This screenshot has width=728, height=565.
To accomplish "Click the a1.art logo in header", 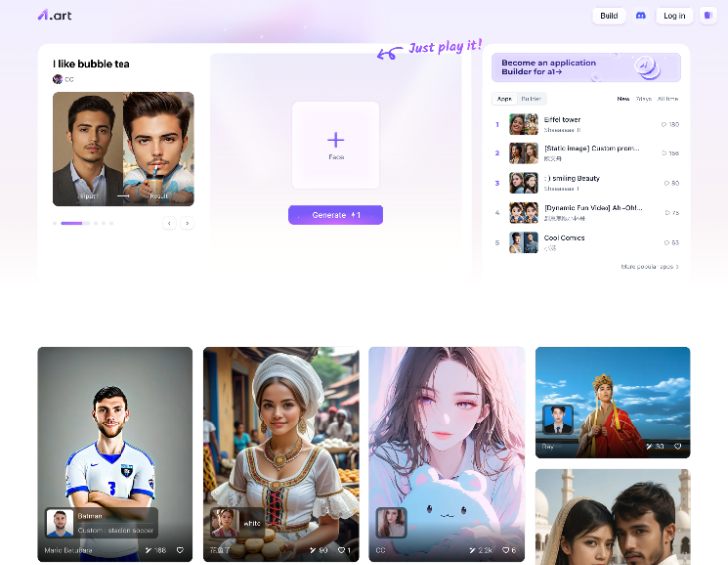I will click(x=54, y=15).
